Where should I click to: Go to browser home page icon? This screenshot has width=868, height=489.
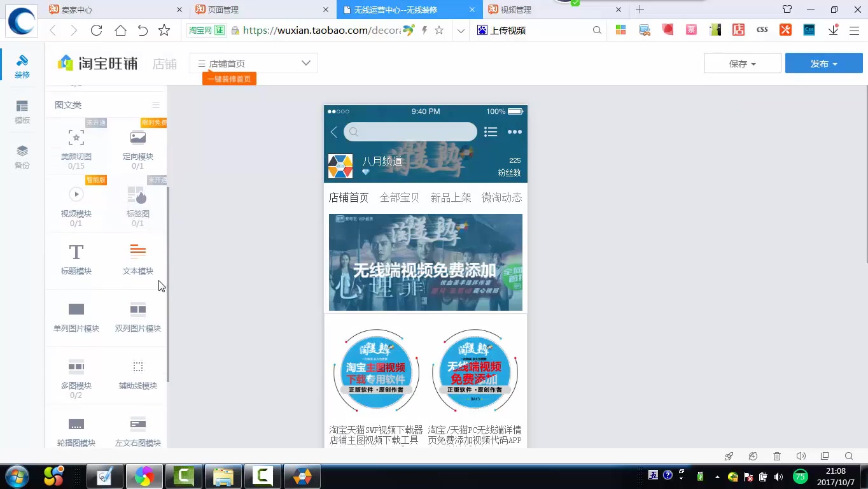[x=120, y=31]
